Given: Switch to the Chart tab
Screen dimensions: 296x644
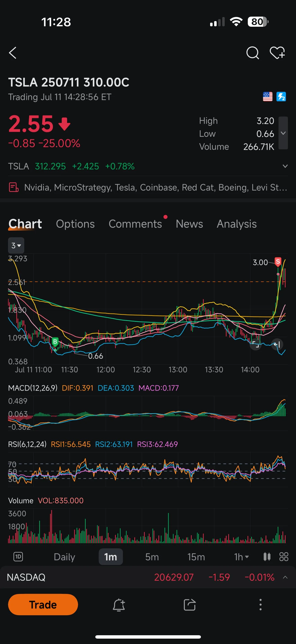Looking at the screenshot, I should 25,223.
